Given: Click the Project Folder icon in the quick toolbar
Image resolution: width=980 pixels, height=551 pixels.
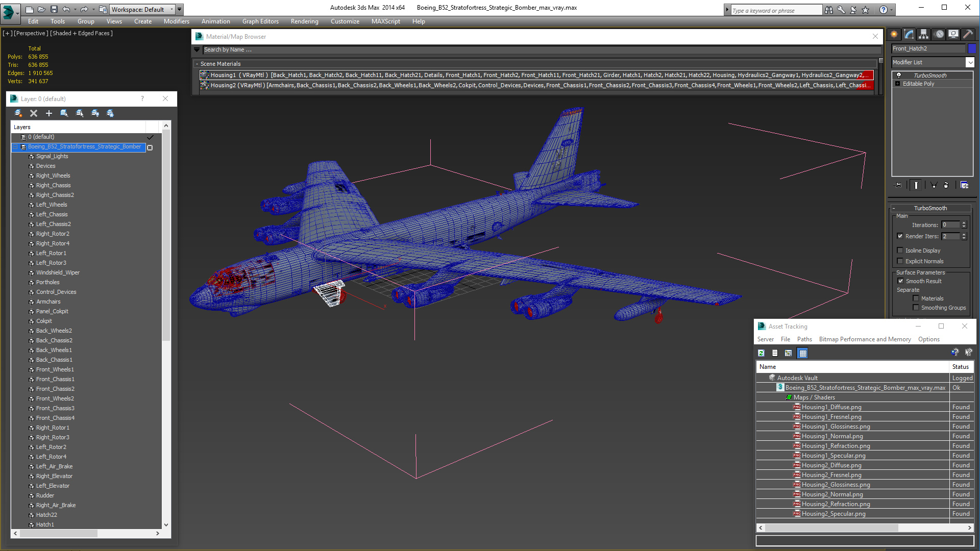Looking at the screenshot, I should click(103, 9).
